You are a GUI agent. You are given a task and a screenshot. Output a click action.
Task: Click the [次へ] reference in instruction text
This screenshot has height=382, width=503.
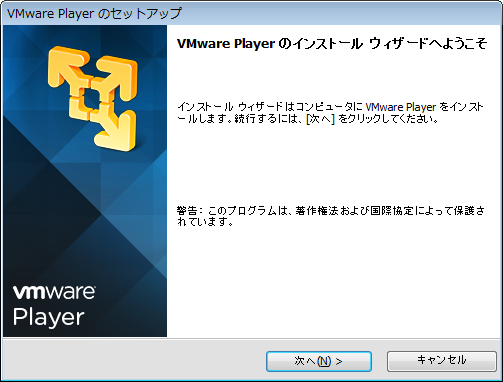(x=320, y=119)
